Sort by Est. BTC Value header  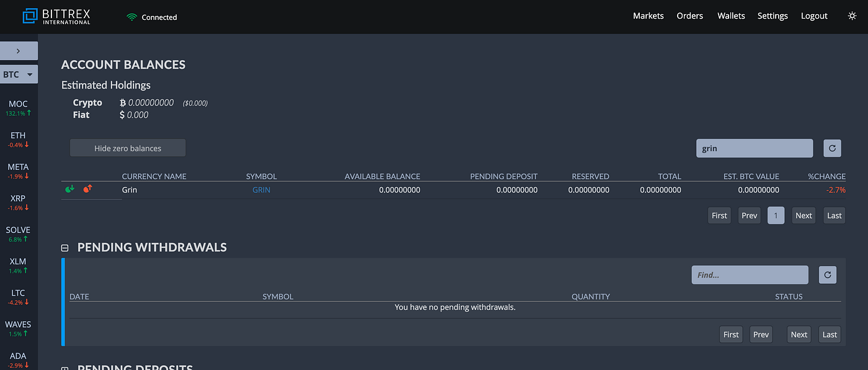coord(751,176)
